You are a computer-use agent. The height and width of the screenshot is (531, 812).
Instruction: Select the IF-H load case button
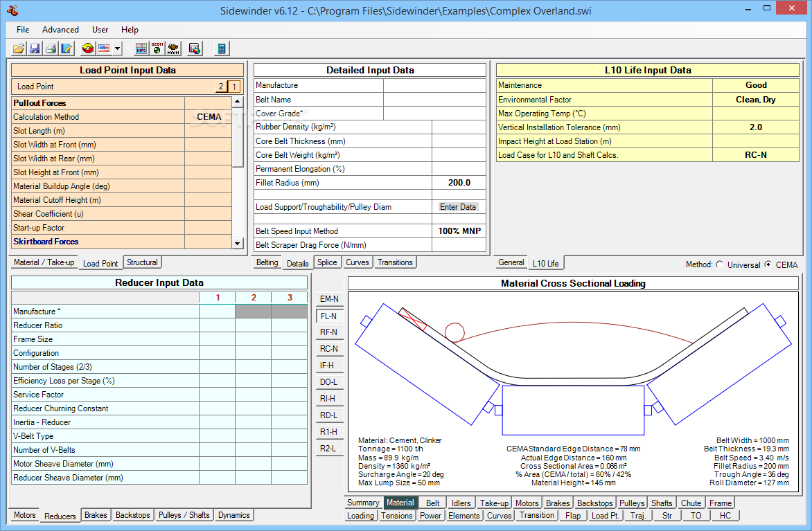329,365
